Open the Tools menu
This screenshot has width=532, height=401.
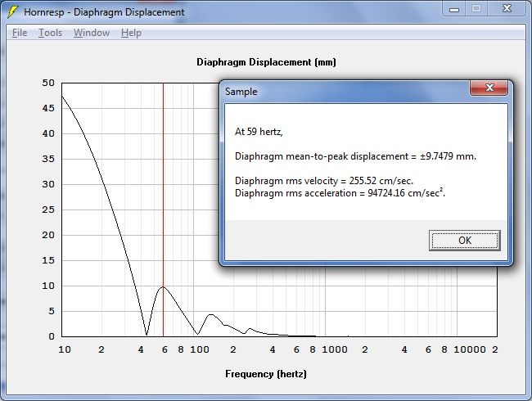point(50,33)
